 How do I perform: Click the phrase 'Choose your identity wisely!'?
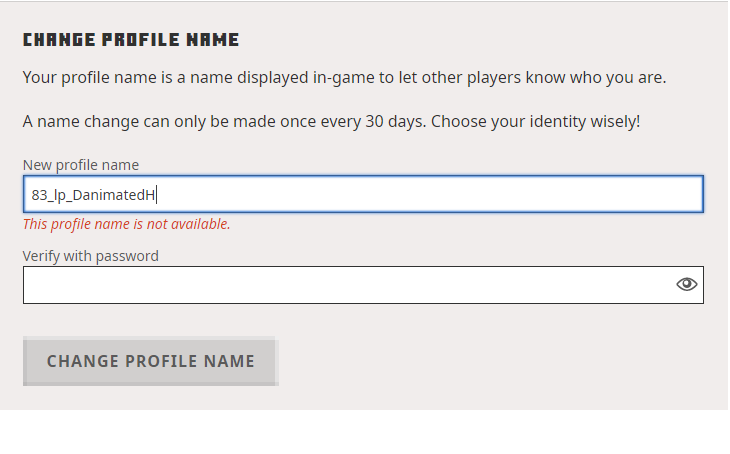(541, 122)
